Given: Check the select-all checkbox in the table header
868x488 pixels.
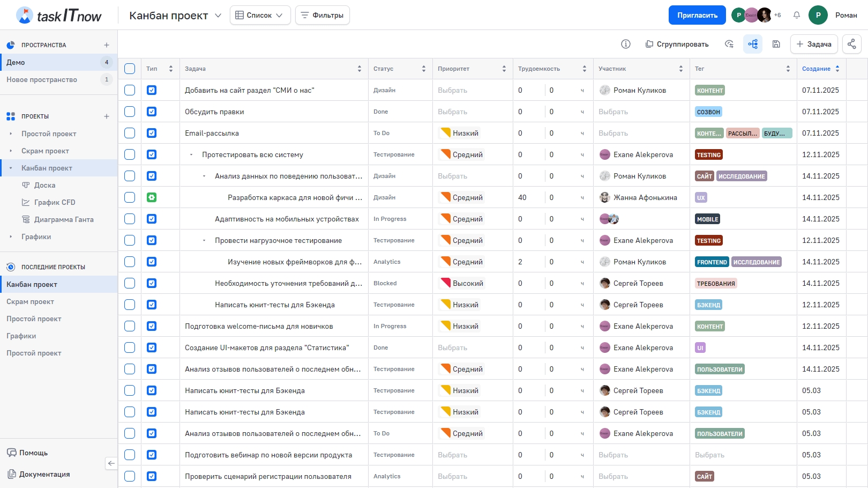Looking at the screenshot, I should coord(130,69).
